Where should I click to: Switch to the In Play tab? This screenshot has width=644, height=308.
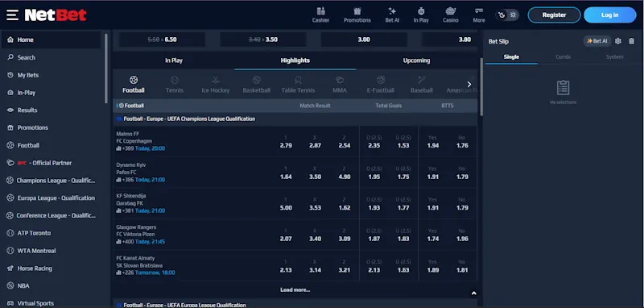click(174, 60)
